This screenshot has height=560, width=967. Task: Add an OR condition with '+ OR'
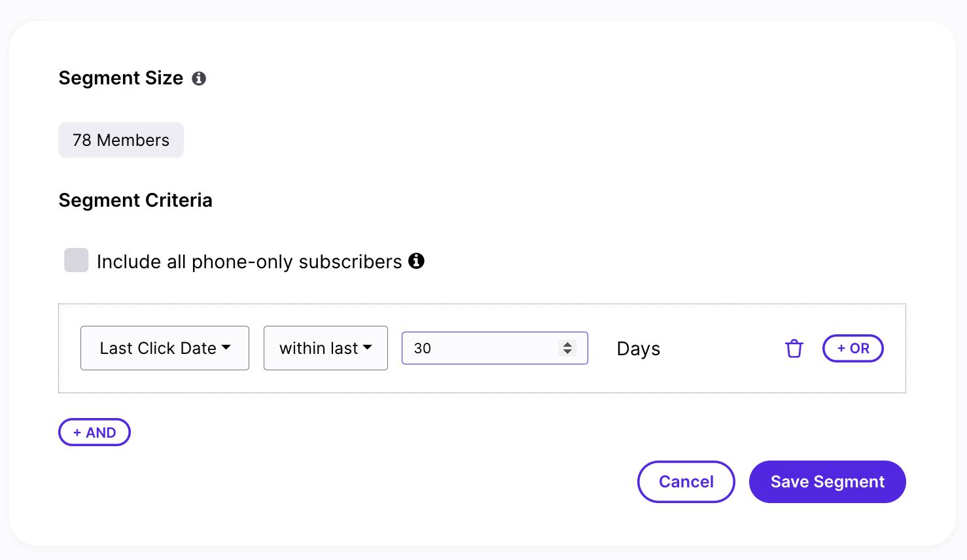click(x=853, y=348)
